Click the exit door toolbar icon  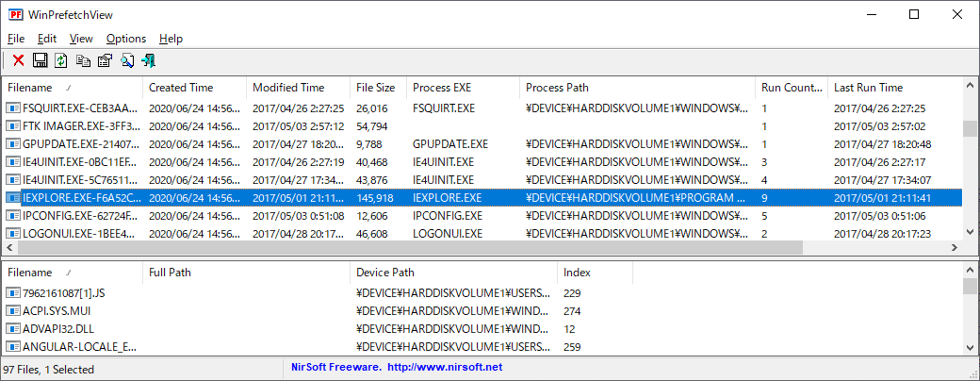click(149, 60)
